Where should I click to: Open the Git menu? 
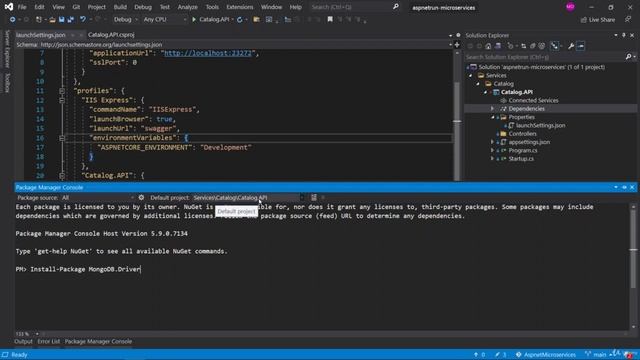tap(76, 7)
